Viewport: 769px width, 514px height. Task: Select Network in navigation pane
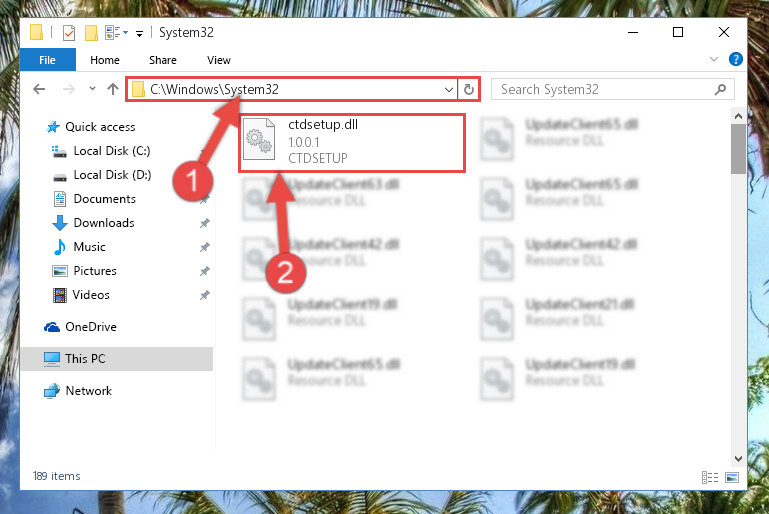(88, 391)
